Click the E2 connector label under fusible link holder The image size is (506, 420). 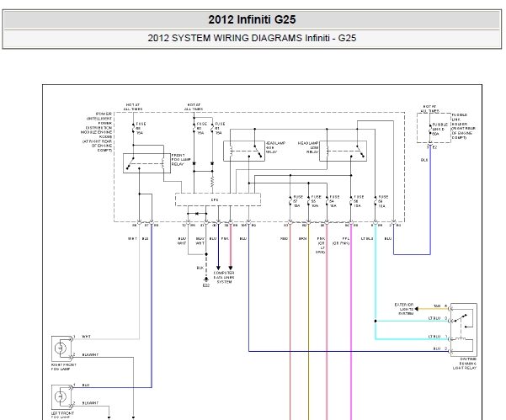point(434,147)
